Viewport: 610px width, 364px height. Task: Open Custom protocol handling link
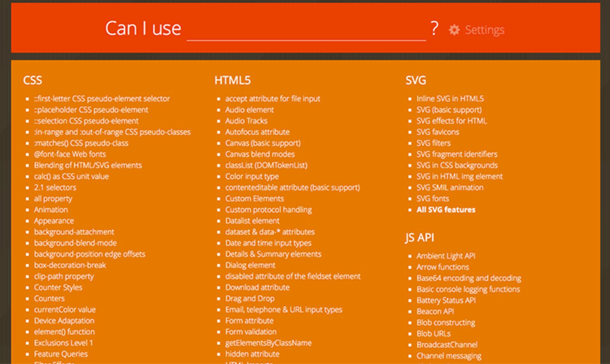pyautogui.click(x=268, y=210)
